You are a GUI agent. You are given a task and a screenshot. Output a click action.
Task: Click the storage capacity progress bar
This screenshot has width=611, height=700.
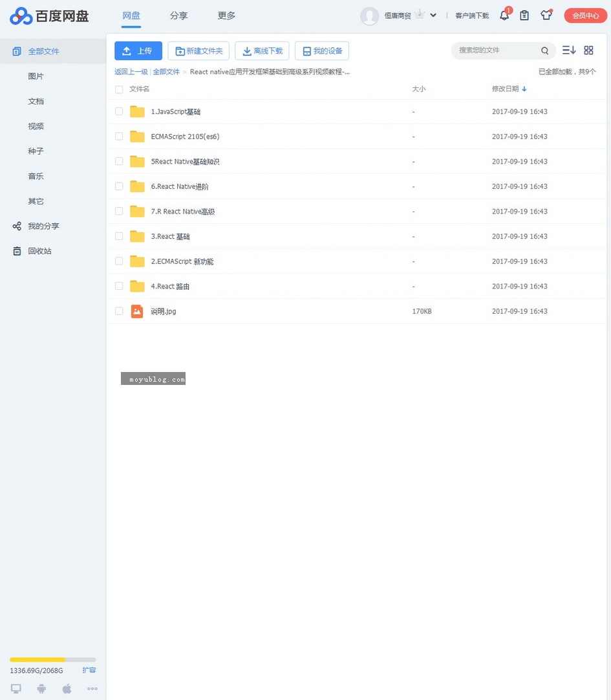(52, 660)
